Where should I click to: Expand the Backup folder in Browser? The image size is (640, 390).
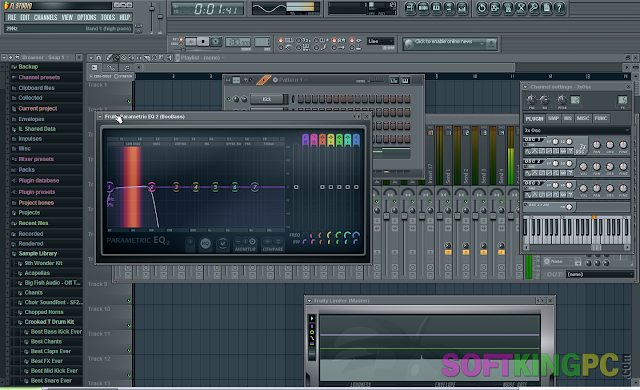28,66
